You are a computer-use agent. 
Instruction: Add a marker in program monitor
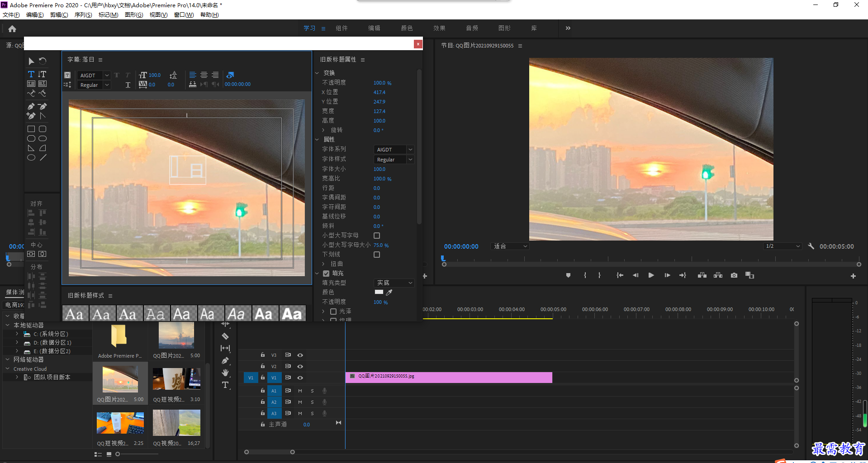pyautogui.click(x=568, y=275)
